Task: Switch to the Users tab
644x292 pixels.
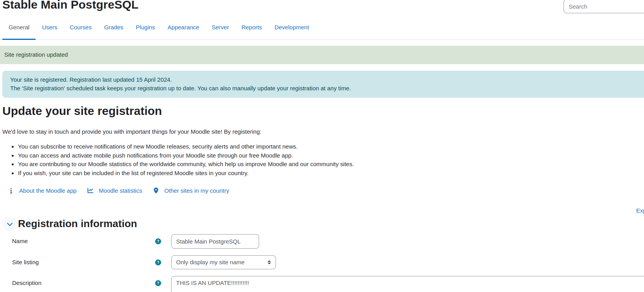Action: coord(50,27)
